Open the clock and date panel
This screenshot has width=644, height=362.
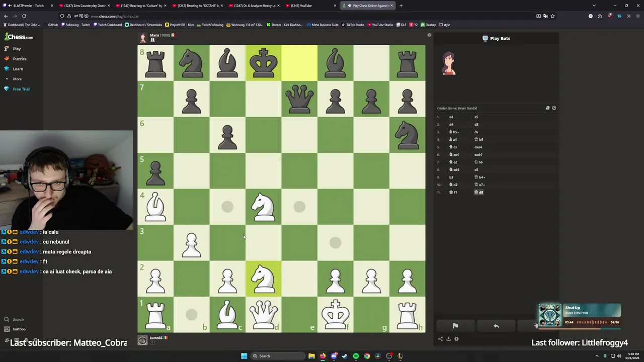(633, 356)
